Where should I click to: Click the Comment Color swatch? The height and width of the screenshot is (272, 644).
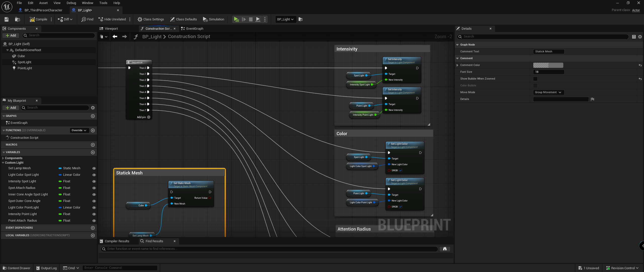tap(548, 65)
